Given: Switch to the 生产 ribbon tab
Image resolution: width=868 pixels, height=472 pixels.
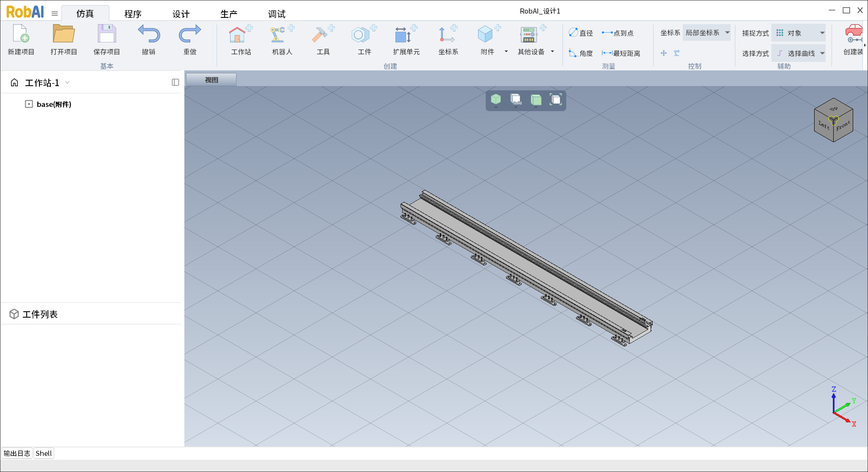Looking at the screenshot, I should coord(229,14).
